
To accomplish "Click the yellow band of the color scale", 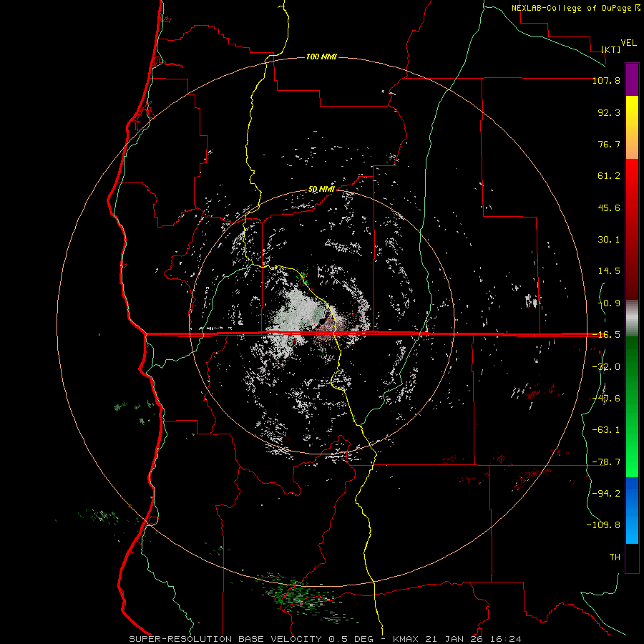I will (632, 127).
